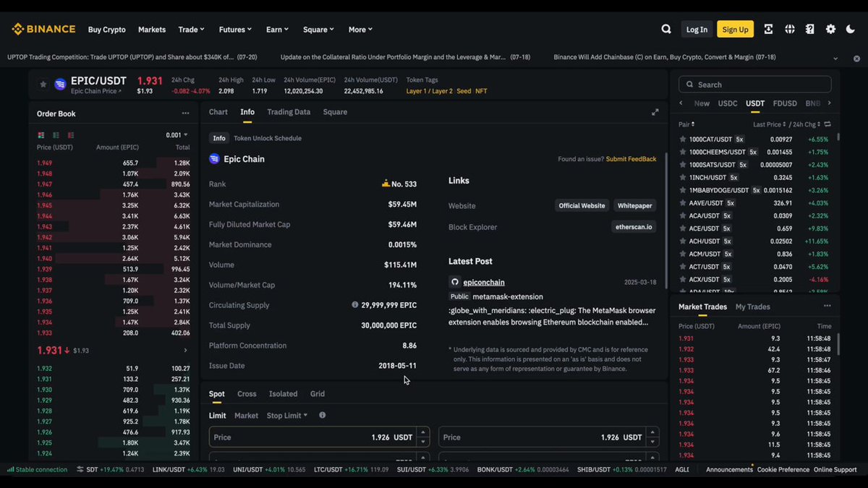The image size is (868, 488).
Task: Open the Whitepaper link
Action: (x=634, y=206)
